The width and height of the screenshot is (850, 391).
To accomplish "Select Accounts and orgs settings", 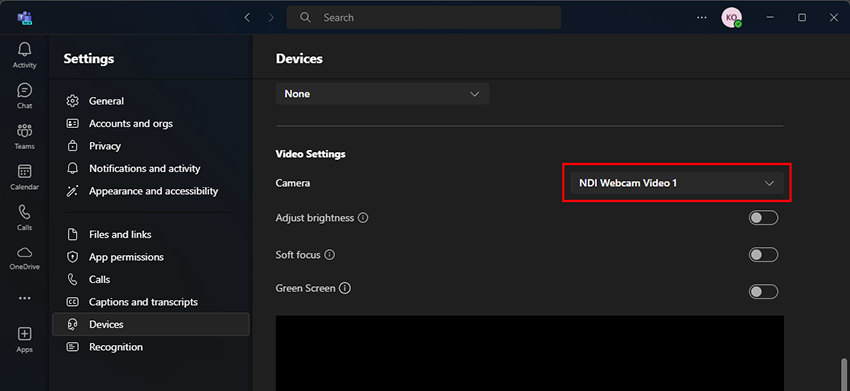I will (151, 124).
